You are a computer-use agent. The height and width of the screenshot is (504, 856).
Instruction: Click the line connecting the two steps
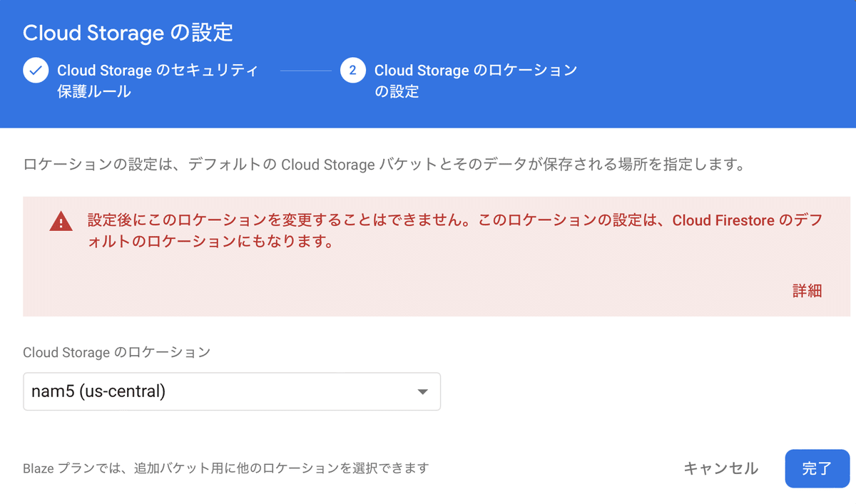(x=306, y=71)
